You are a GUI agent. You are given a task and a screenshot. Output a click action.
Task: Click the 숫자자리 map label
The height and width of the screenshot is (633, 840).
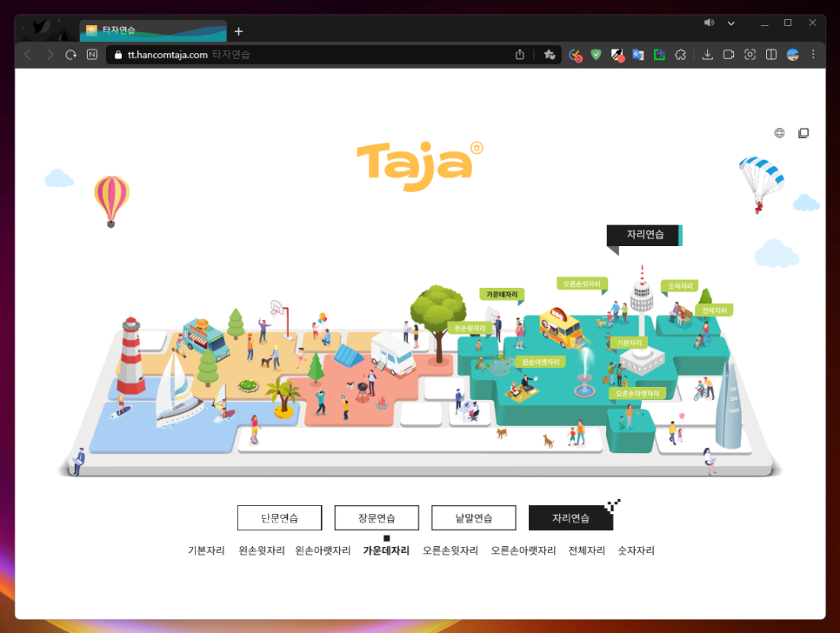680,286
